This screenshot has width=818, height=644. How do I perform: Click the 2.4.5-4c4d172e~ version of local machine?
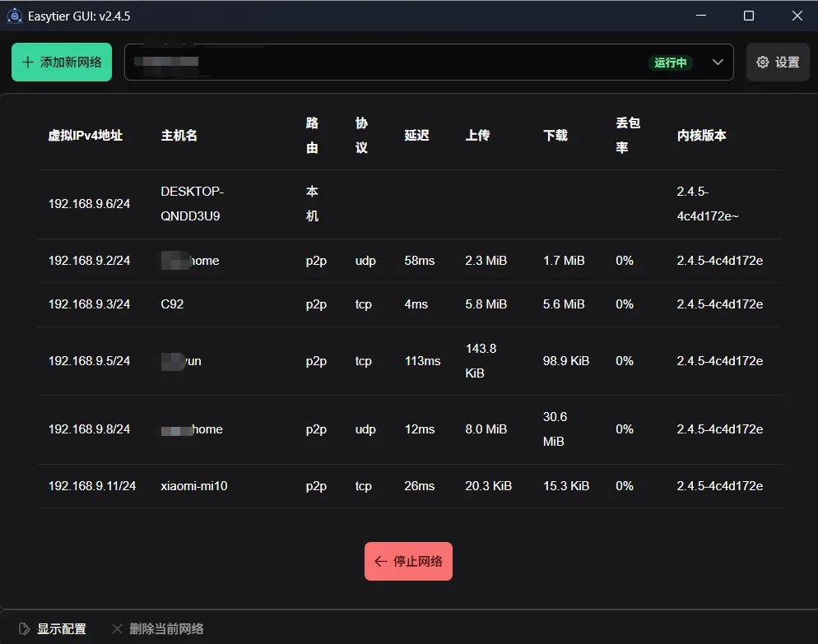[x=708, y=204]
